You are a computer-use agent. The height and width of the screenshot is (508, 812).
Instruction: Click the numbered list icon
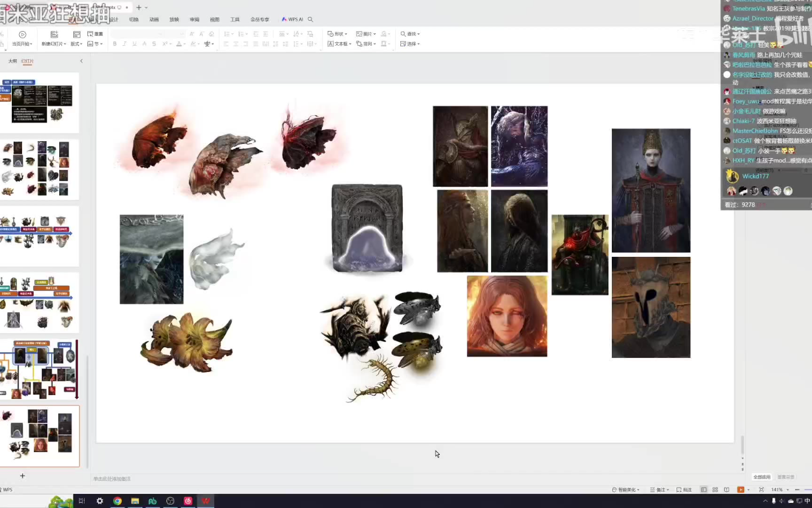pos(242,34)
